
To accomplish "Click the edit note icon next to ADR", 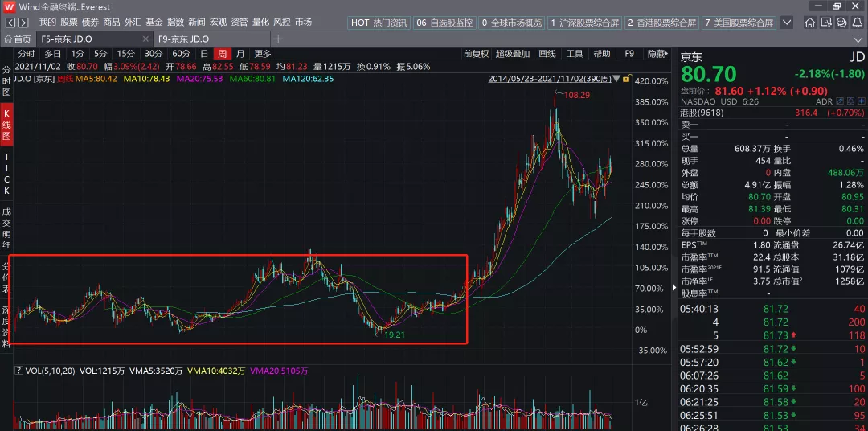I will click(840, 102).
